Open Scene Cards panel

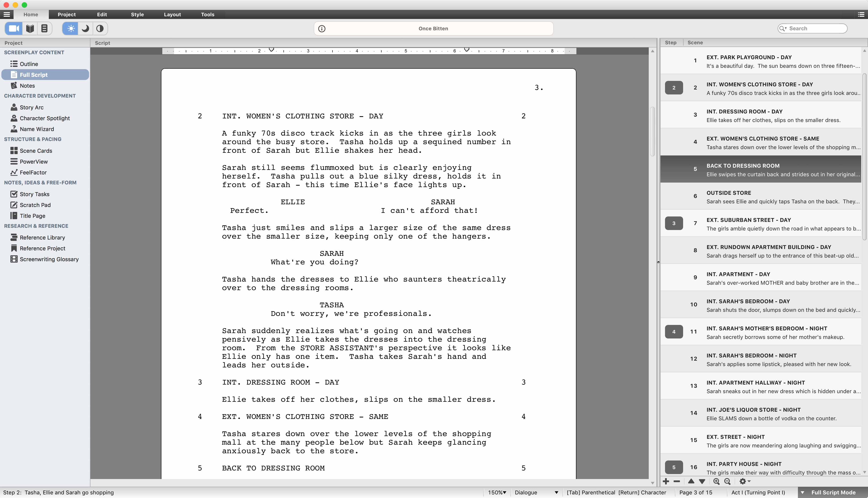(x=36, y=150)
